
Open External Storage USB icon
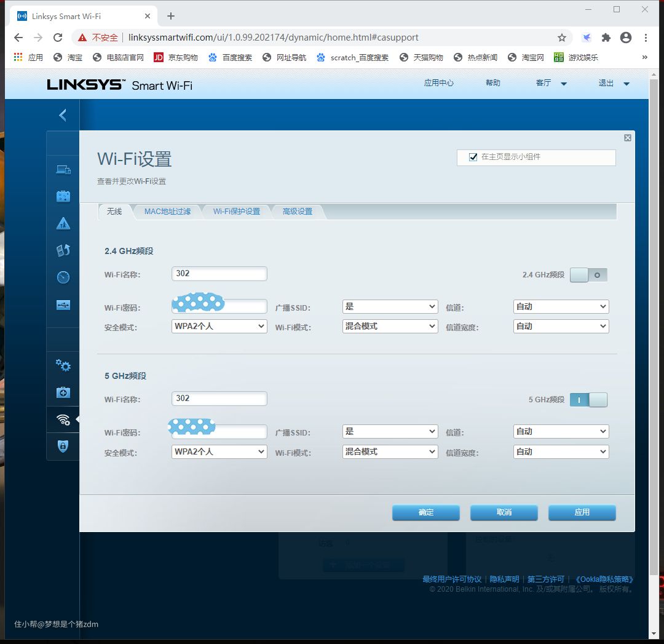(63, 305)
